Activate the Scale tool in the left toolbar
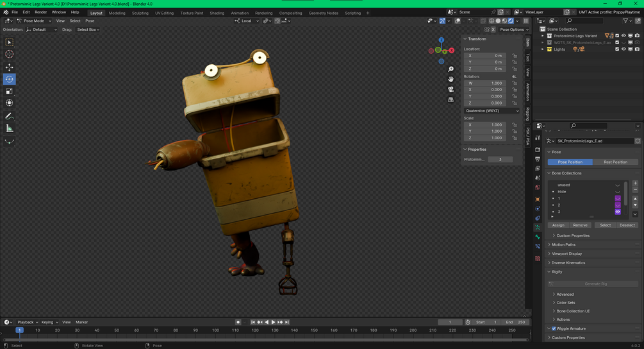Screen dimensions: 644x349 click(x=10, y=91)
